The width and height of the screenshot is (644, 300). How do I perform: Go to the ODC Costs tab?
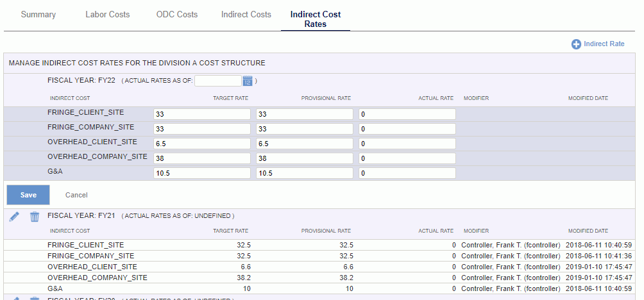[x=177, y=15]
